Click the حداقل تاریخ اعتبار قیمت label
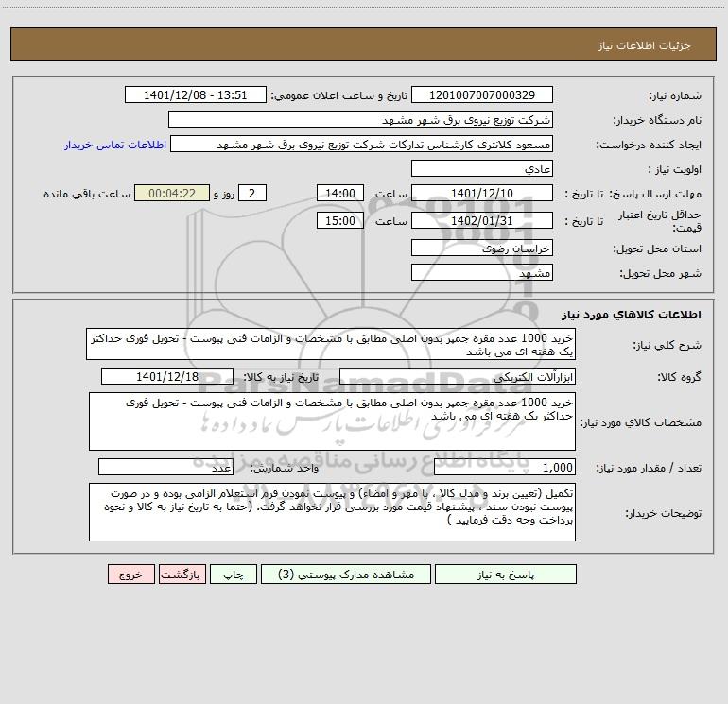Image resolution: width=728 pixels, height=704 pixels. coord(659,221)
